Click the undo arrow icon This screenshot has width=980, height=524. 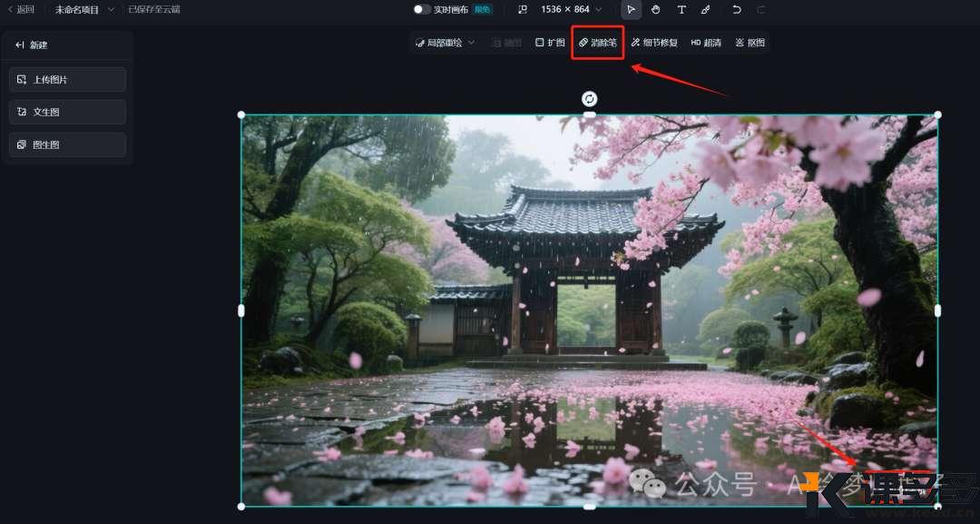[737, 10]
